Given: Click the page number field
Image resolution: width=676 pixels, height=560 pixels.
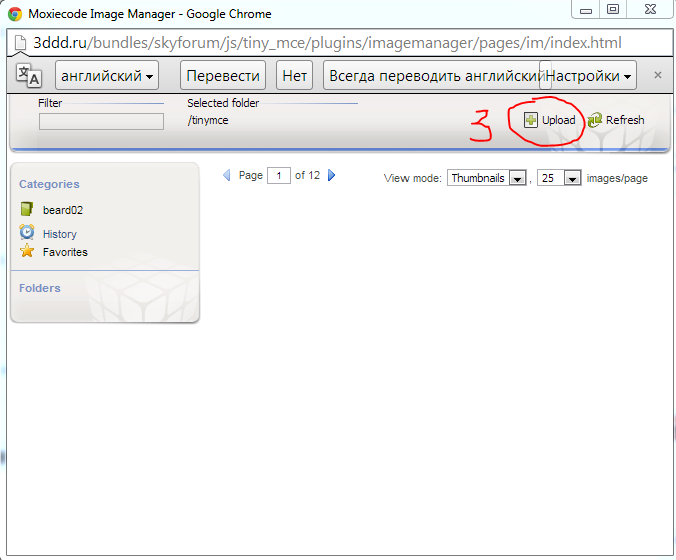Looking at the screenshot, I should [x=279, y=175].
